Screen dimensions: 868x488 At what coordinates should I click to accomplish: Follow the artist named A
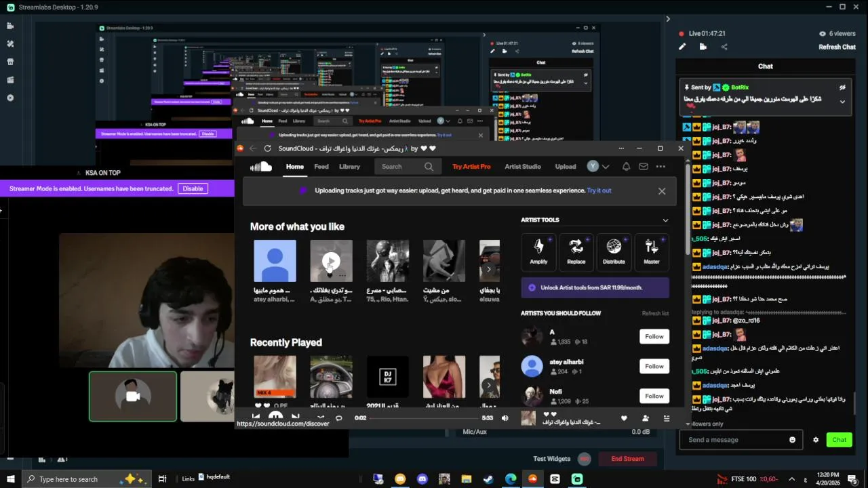pyautogui.click(x=654, y=336)
